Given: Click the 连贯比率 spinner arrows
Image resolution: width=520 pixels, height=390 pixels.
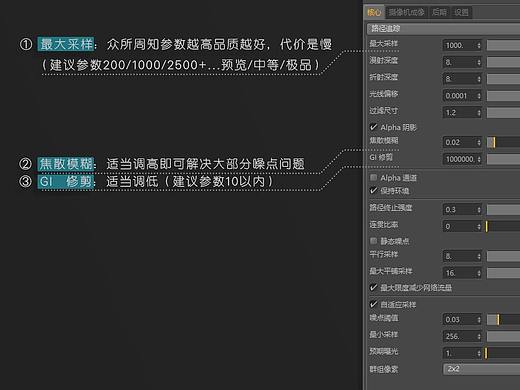Looking at the screenshot, I should click(479, 227).
